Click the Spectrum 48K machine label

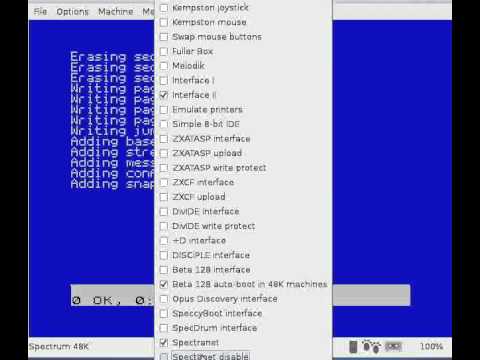[x=59, y=347]
